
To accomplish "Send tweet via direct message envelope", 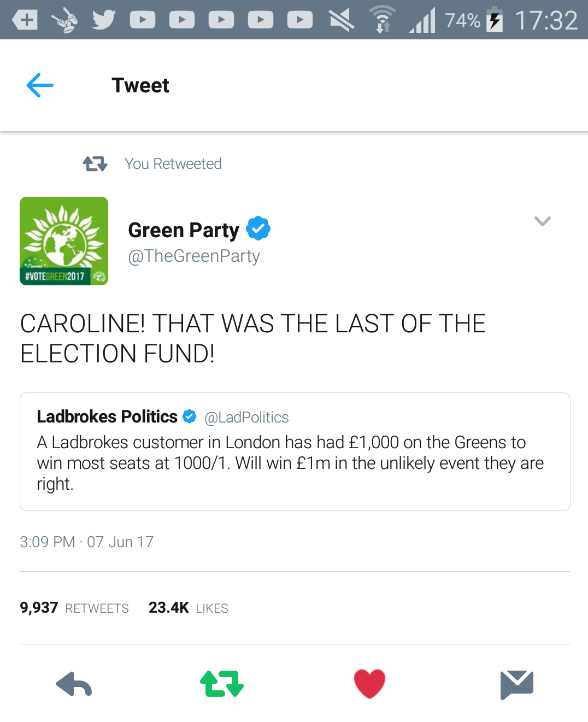I will click(x=516, y=684).
